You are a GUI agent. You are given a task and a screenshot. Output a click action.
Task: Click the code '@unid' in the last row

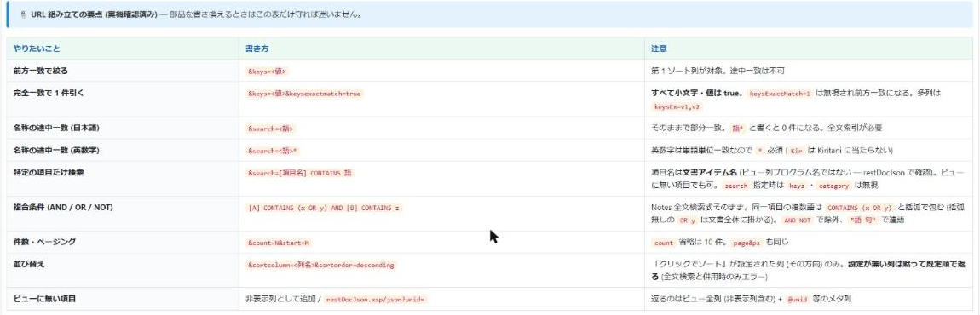coord(798,300)
